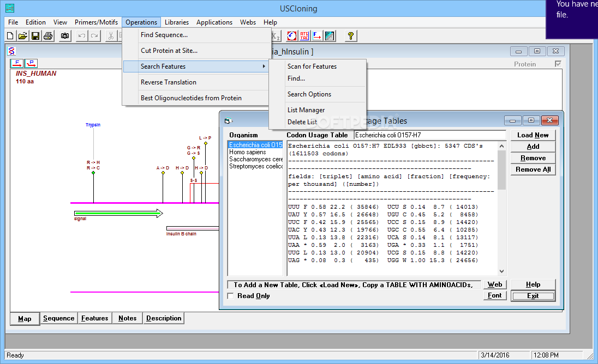The height and width of the screenshot is (364, 598).
Task: Select Escherichia coli O157 in Organism list
Action: click(255, 145)
